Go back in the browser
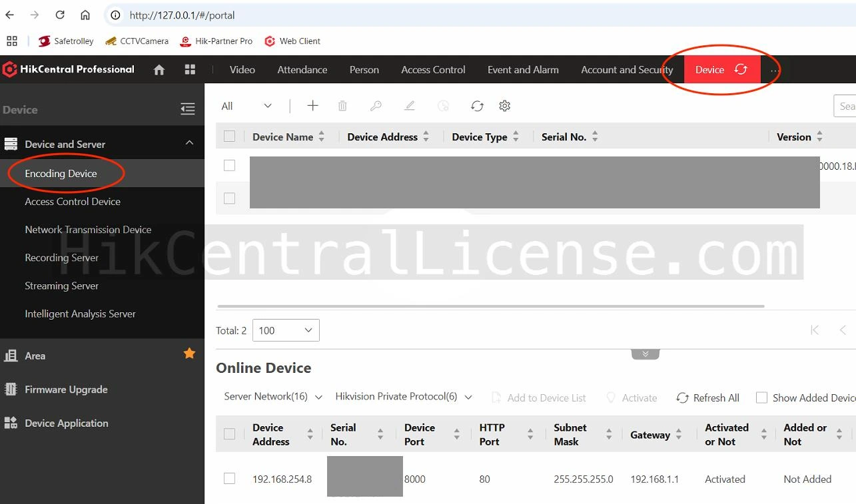The image size is (856, 504). [9, 15]
